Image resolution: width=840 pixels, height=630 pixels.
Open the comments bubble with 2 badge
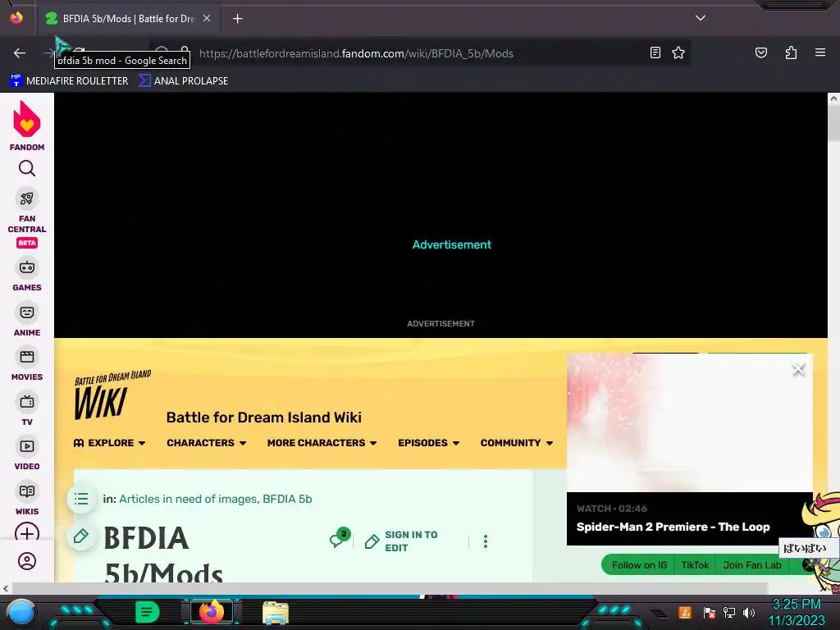click(340, 538)
